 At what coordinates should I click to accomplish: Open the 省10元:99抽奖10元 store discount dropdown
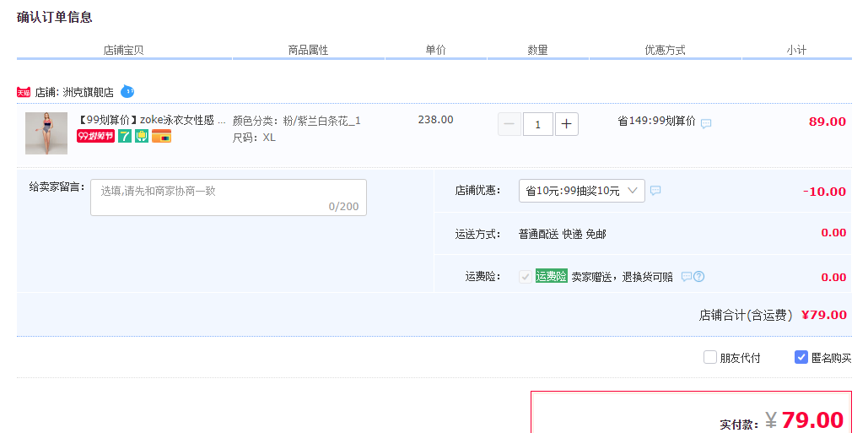pyautogui.click(x=582, y=191)
